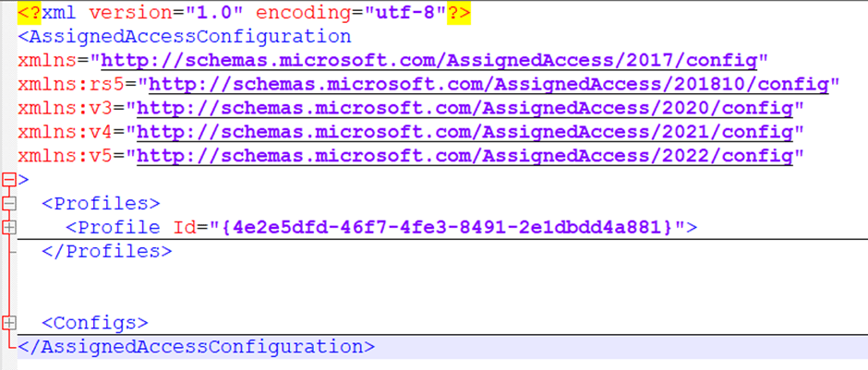Open the AssignedAccess/2022/config schema link
The height and width of the screenshot is (370, 868).
tap(464, 156)
